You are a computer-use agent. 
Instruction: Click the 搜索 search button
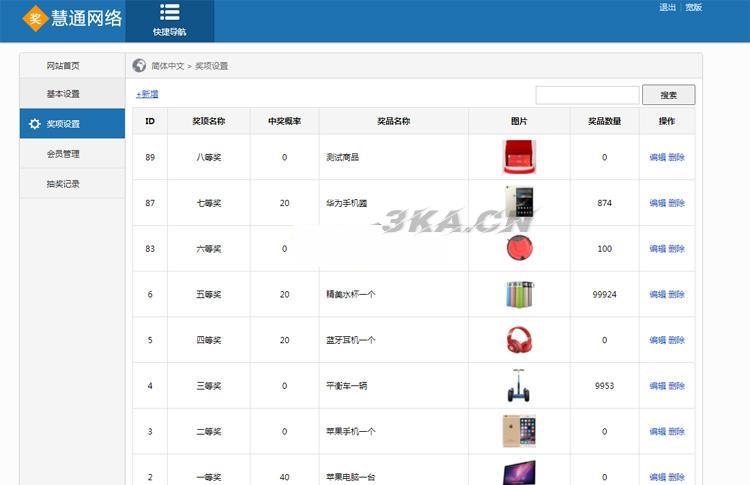[668, 95]
